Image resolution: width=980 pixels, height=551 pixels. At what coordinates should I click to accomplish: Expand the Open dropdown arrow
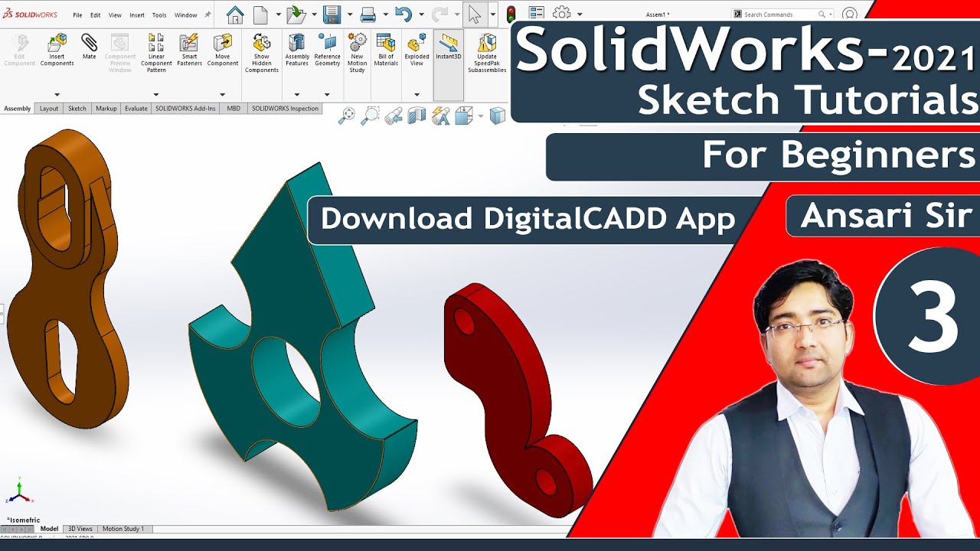[x=313, y=15]
